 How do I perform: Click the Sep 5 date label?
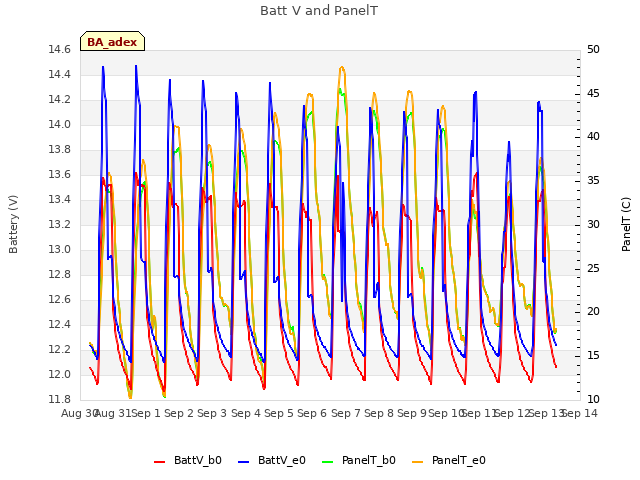click(x=279, y=413)
